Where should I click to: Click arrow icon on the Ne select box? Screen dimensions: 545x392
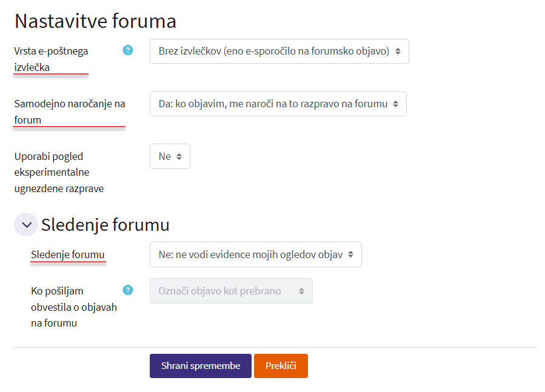click(x=179, y=156)
